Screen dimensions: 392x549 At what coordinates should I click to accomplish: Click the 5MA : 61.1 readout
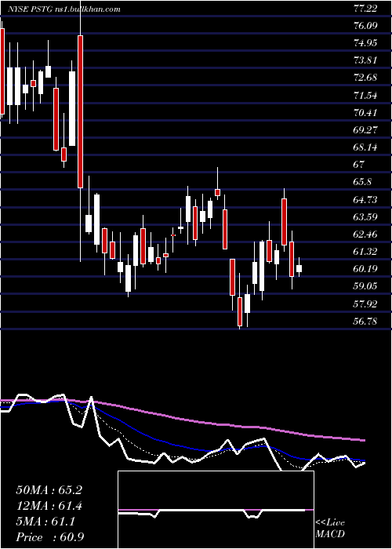[x=45, y=522]
